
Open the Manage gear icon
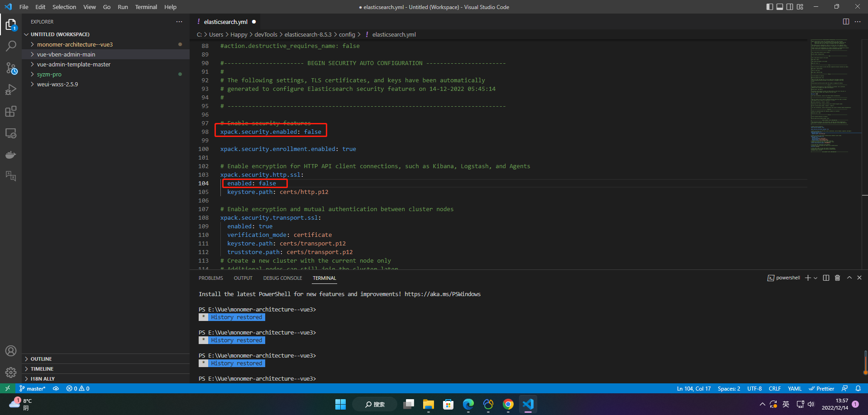tap(11, 373)
